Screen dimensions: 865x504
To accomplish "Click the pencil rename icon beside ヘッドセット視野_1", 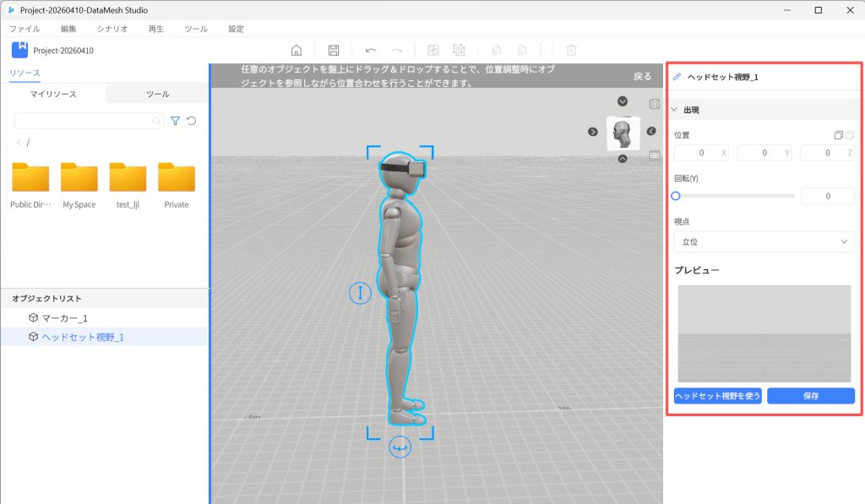I will (x=677, y=77).
